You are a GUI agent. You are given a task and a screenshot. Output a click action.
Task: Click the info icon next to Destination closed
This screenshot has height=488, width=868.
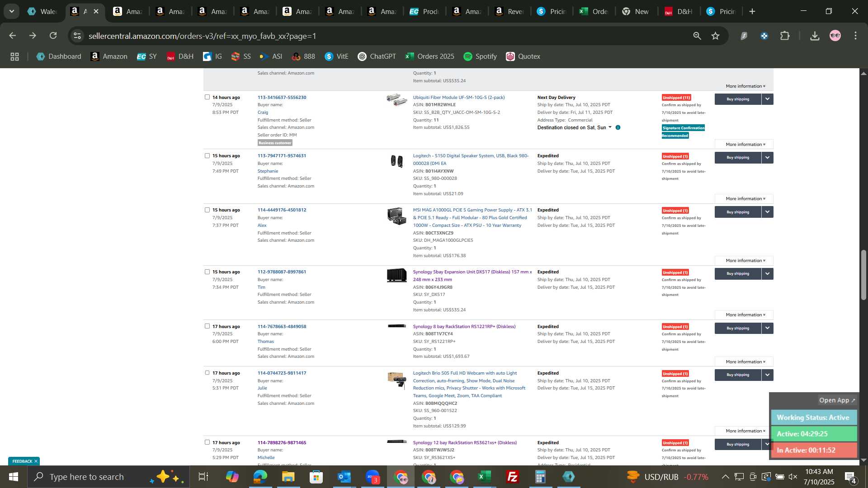(618, 127)
